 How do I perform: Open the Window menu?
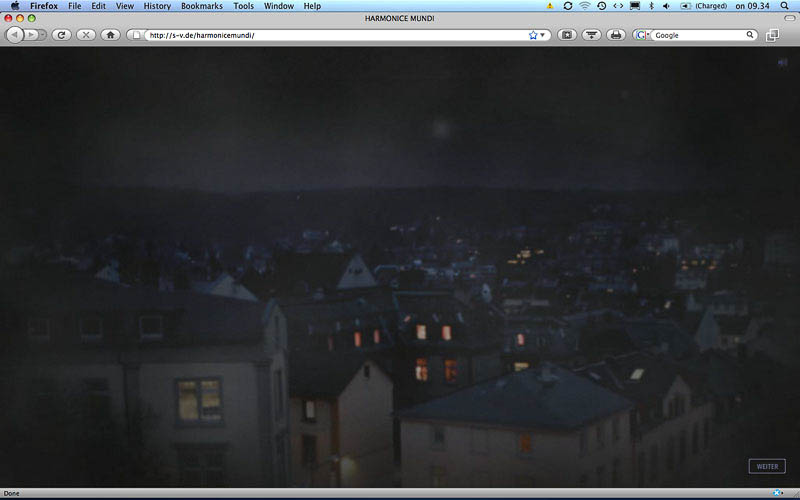coord(279,6)
